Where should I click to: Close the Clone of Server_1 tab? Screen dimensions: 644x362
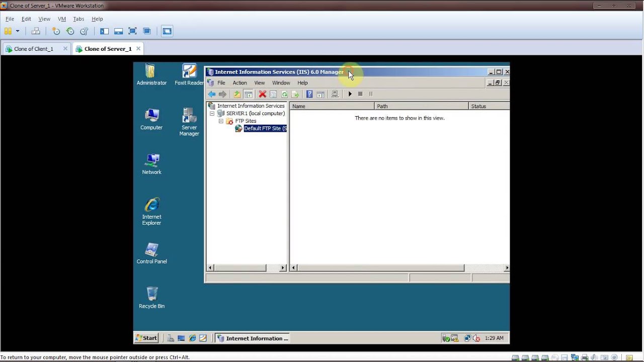(138, 49)
